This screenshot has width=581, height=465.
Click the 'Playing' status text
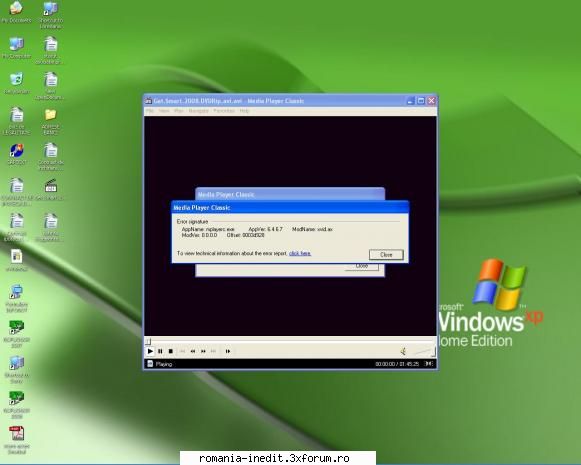click(164, 364)
